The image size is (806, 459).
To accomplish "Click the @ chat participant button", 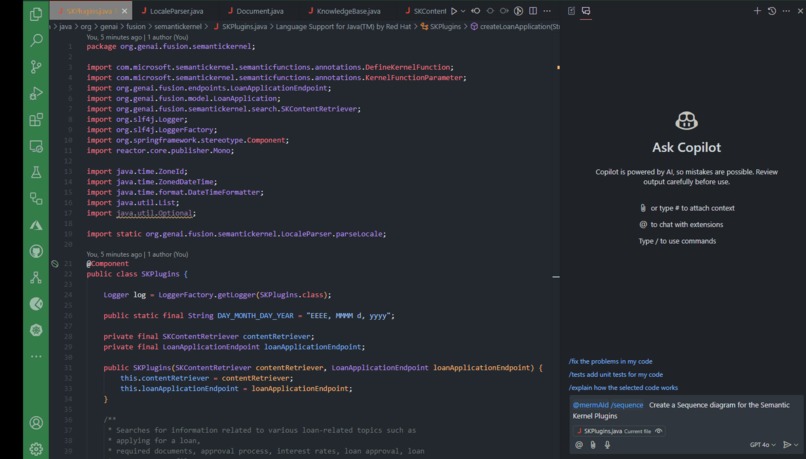I will tap(579, 445).
